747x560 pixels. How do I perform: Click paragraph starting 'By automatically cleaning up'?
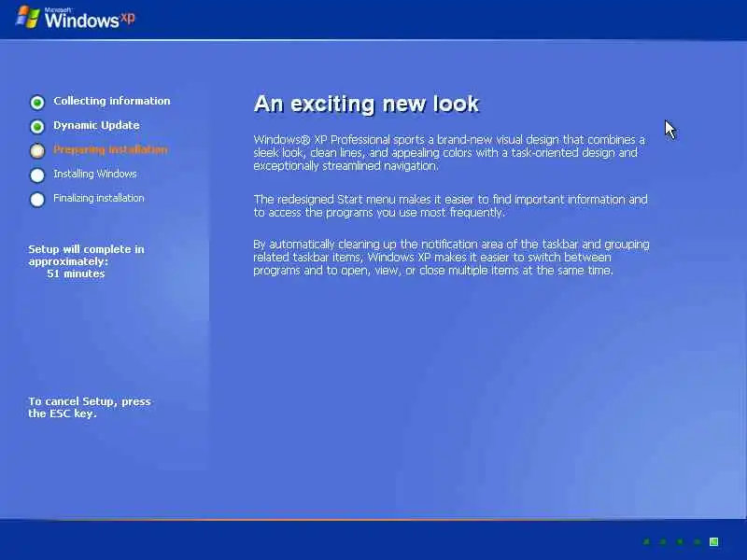451,258
